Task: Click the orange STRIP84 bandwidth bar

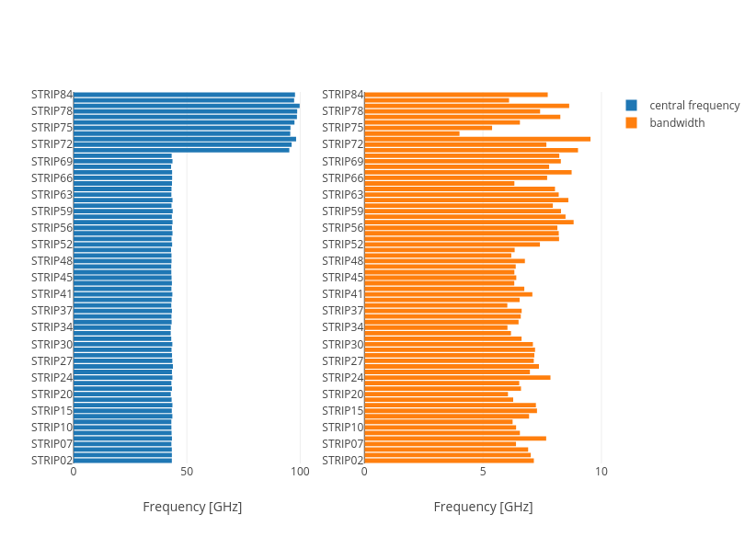Action: [x=455, y=95]
